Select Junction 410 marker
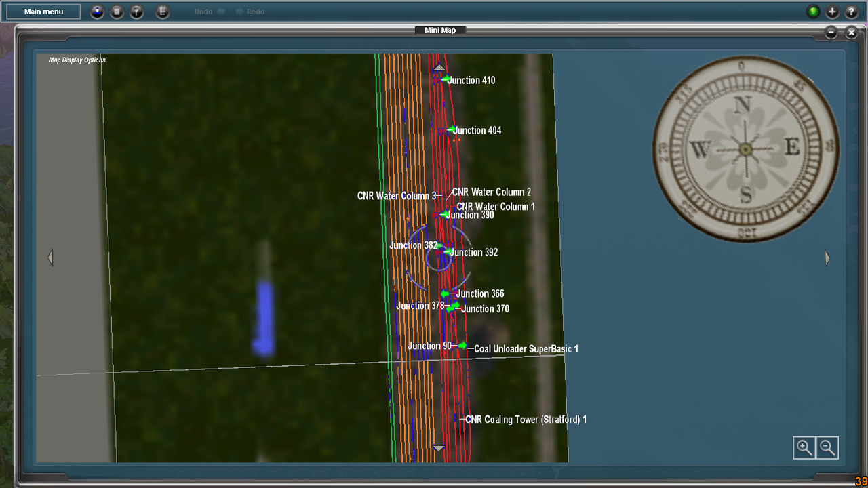 pos(445,79)
